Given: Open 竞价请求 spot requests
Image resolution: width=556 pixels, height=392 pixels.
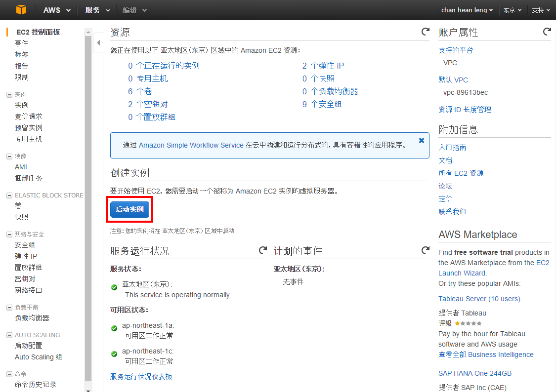Looking at the screenshot, I should [x=28, y=117].
